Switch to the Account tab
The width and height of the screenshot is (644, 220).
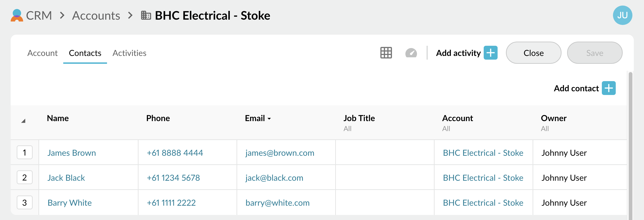(42, 53)
